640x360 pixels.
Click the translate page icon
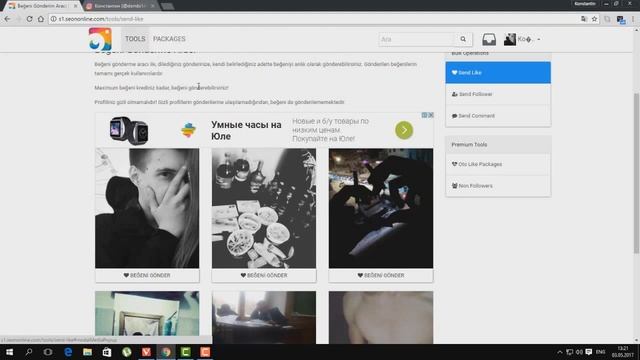584,19
